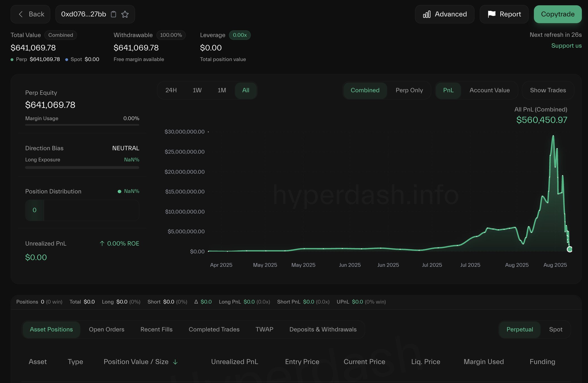Viewport: 588px width, 383px height.
Task: Open the TWAP tab
Action: (264, 329)
